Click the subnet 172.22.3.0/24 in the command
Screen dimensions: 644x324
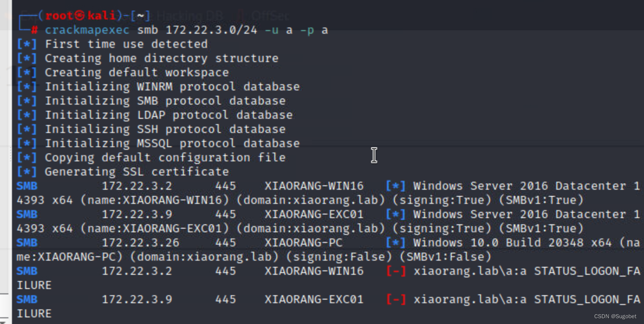pyautogui.click(x=211, y=30)
